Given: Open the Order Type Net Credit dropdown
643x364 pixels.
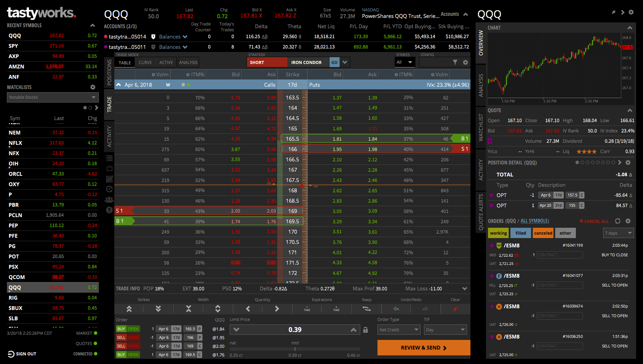Looking at the screenshot, I should coord(399,330).
